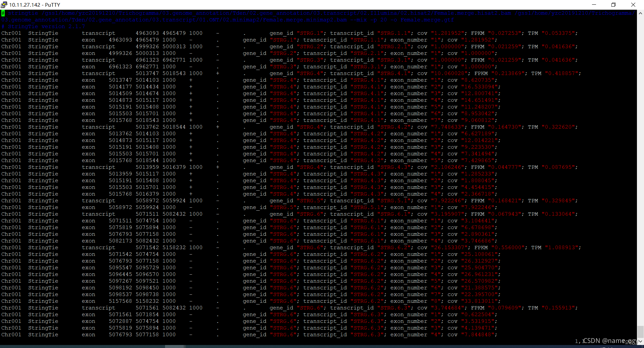644x348 pixels.
Task: Click cov value "7.844848" in last row
Action: pos(478,335)
